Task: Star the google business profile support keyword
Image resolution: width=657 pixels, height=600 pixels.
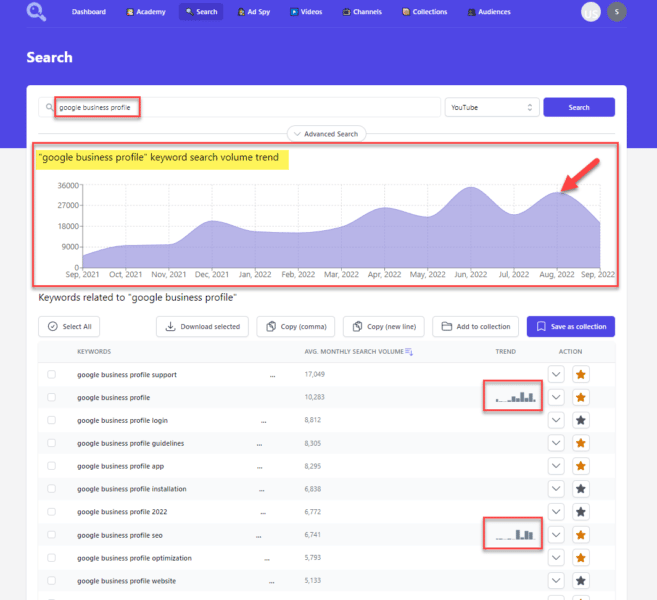Action: [580, 375]
